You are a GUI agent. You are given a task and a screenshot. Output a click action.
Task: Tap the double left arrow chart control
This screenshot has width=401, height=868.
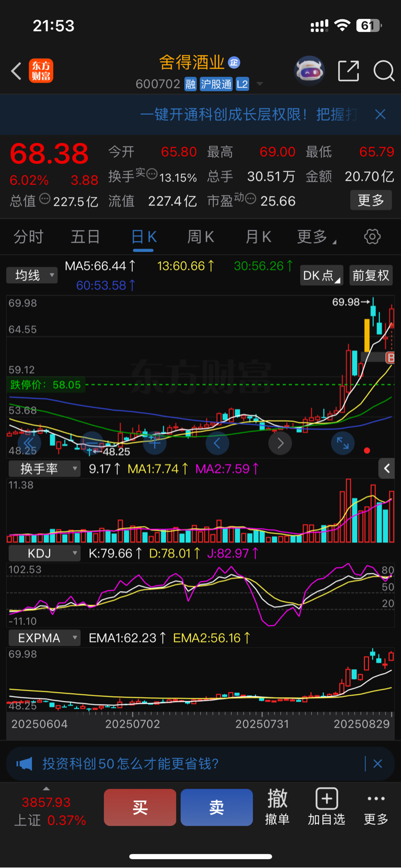tap(29, 443)
